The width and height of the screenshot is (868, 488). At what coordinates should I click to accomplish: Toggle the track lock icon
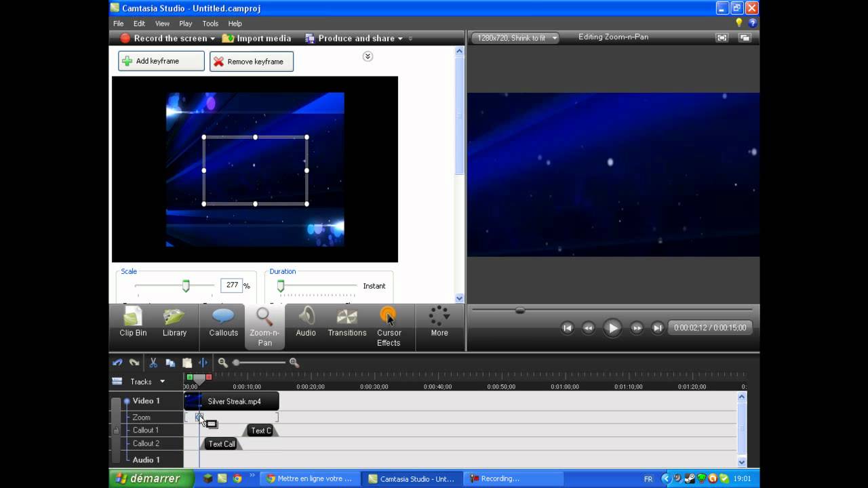[x=116, y=430]
